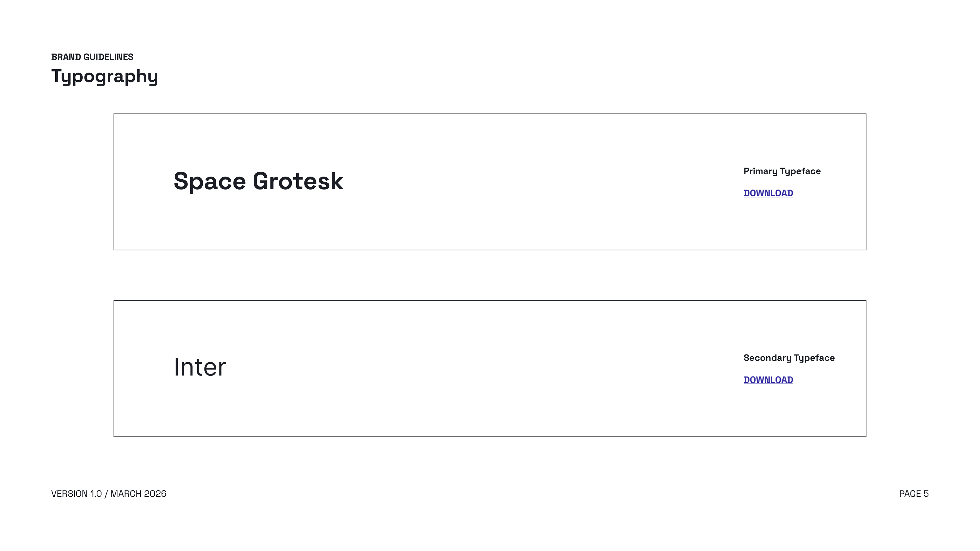Click the word 'Secondary' in the typeface label
The image size is (980, 551).
[x=767, y=358]
